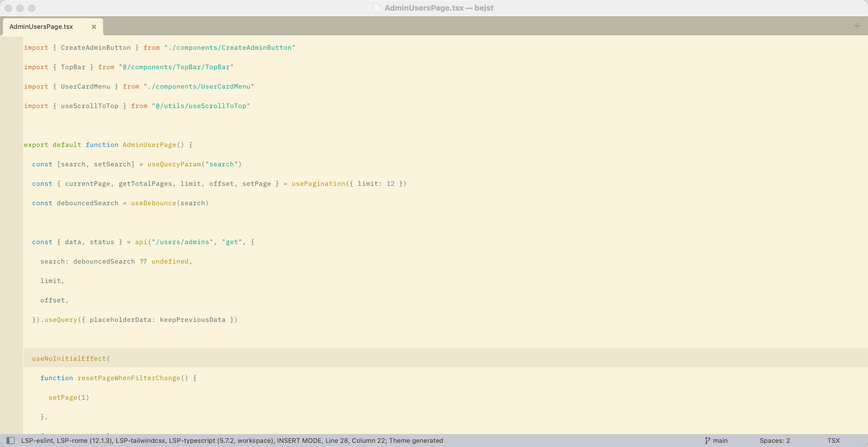Click getTotalPages in destructuring

tap(145, 184)
